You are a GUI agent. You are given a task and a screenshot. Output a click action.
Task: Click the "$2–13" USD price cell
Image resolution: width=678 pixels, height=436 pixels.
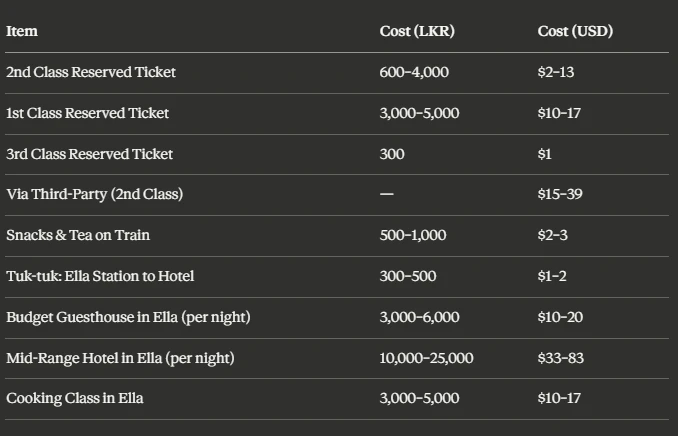pos(556,72)
